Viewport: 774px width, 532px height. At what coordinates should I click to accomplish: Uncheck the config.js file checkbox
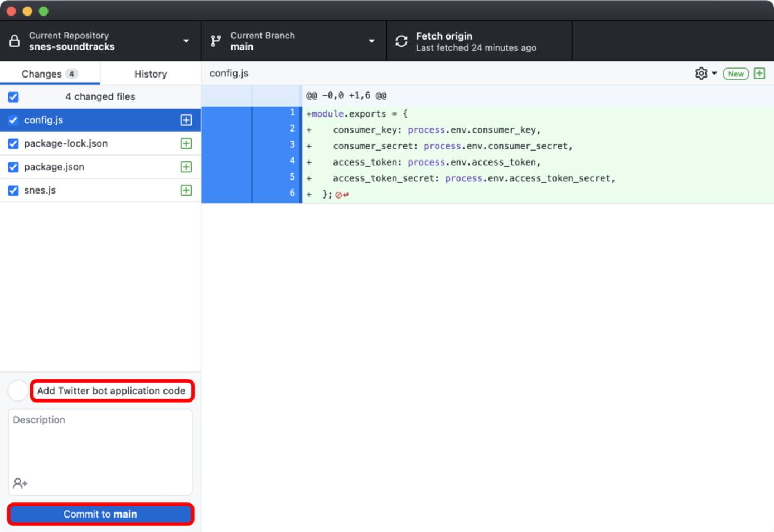[13, 119]
